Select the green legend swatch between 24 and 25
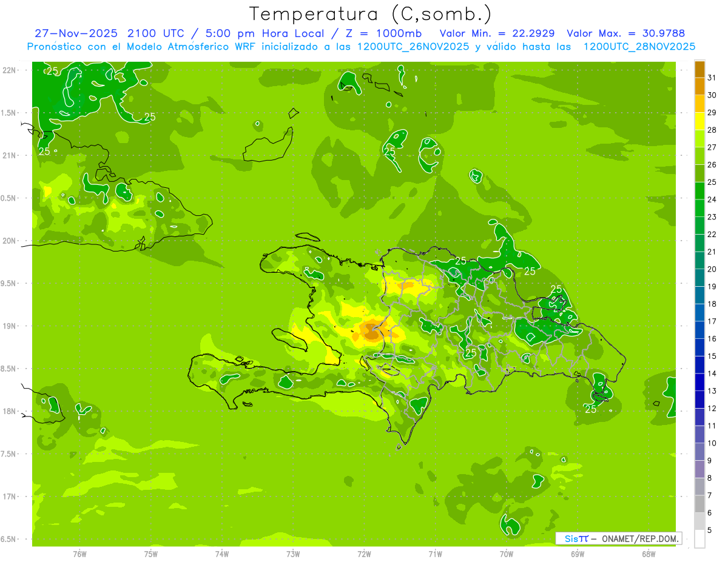The image size is (728, 562). (x=699, y=190)
